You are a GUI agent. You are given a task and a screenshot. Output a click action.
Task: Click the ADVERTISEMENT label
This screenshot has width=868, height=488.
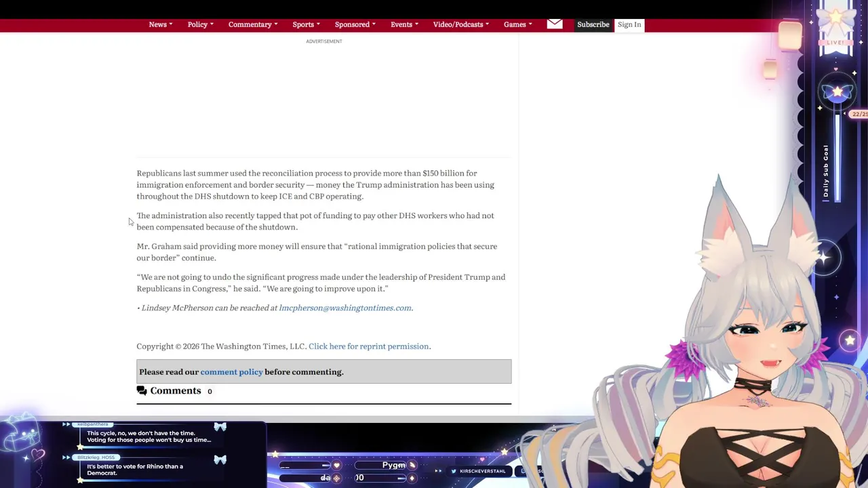[x=324, y=41]
